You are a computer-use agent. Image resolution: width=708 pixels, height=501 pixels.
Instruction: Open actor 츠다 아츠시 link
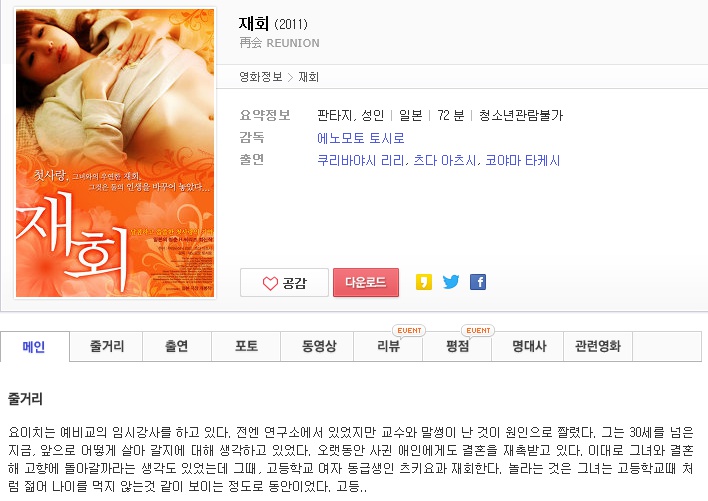point(444,161)
